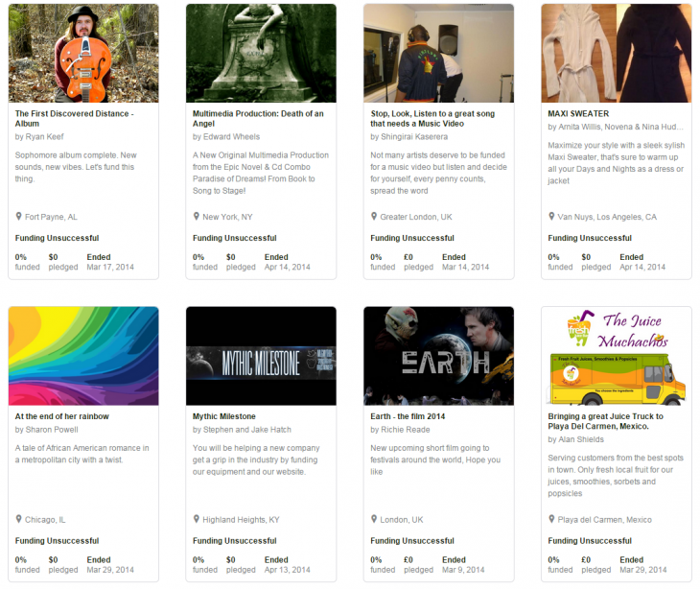Open 'Stop, Look, Listen' music video project title

(x=432, y=118)
